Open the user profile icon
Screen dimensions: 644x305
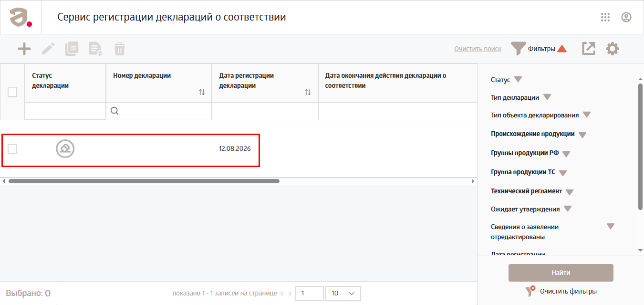click(x=626, y=17)
